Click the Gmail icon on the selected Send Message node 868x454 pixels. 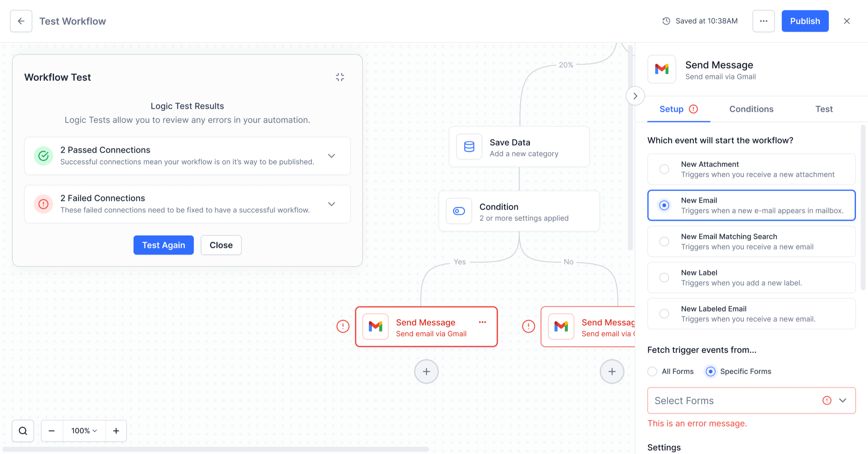coord(375,326)
